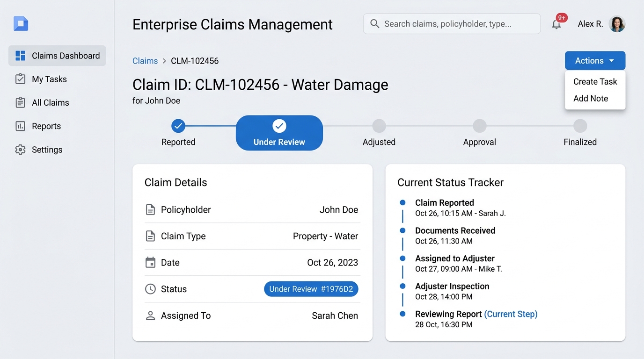The width and height of the screenshot is (644, 359).
Task: Click the My Tasks clipboard check icon
Action: click(x=20, y=79)
